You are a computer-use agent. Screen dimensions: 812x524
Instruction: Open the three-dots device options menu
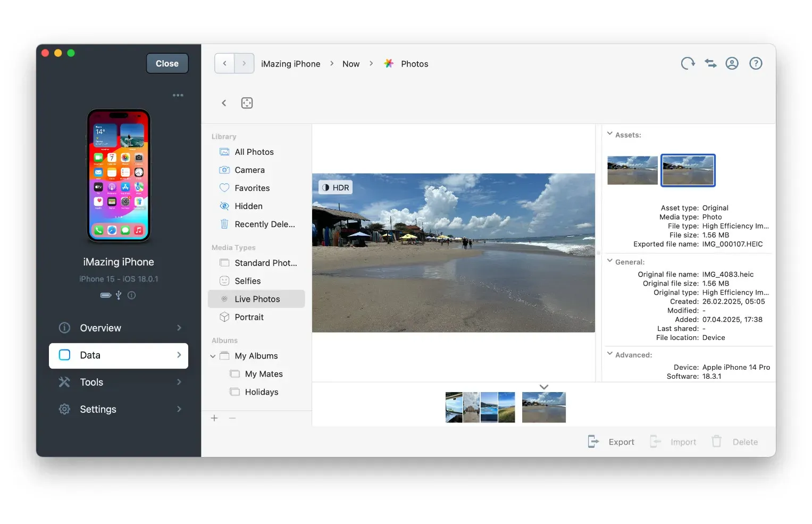click(x=178, y=96)
